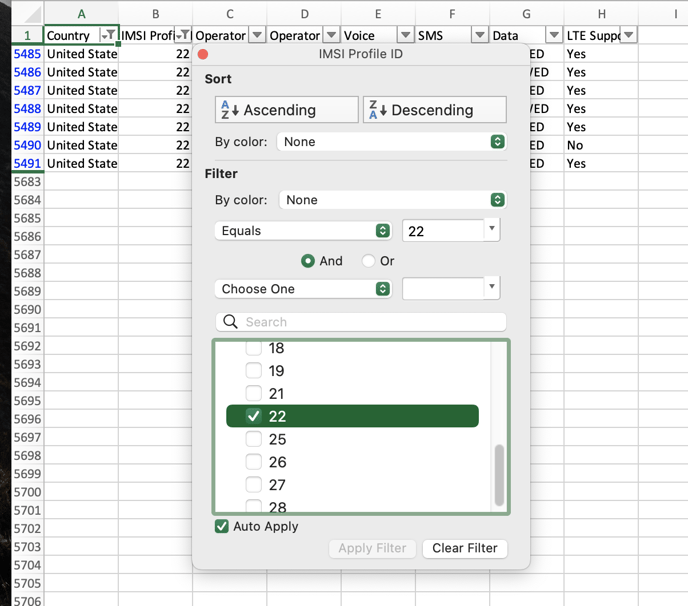Screen dimensions: 688x606
Task: Open the Voice column filter arrow
Action: [405, 36]
